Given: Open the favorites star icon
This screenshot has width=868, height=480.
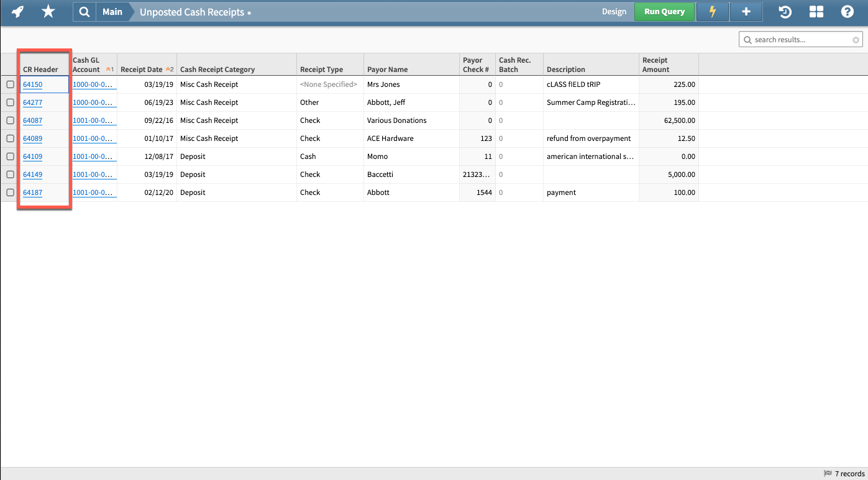Looking at the screenshot, I should pyautogui.click(x=48, y=11).
